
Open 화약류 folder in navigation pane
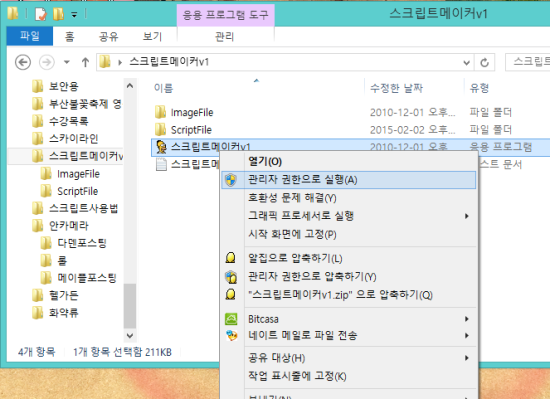[x=63, y=312]
